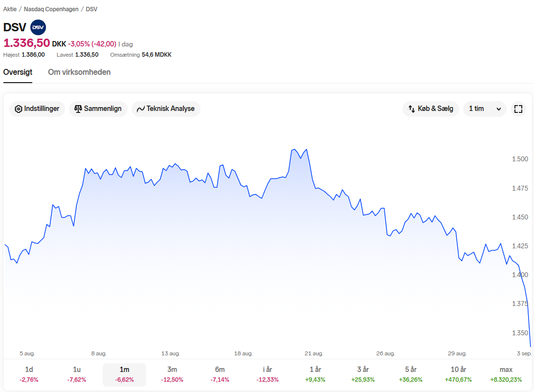The image size is (534, 392).
Task: Select the 1m time range
Action: tap(124, 374)
